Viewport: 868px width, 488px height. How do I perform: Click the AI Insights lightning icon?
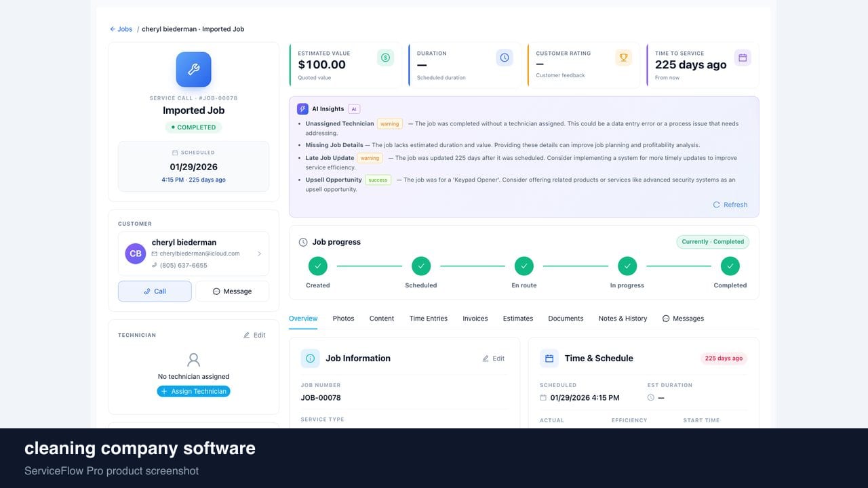coord(302,108)
